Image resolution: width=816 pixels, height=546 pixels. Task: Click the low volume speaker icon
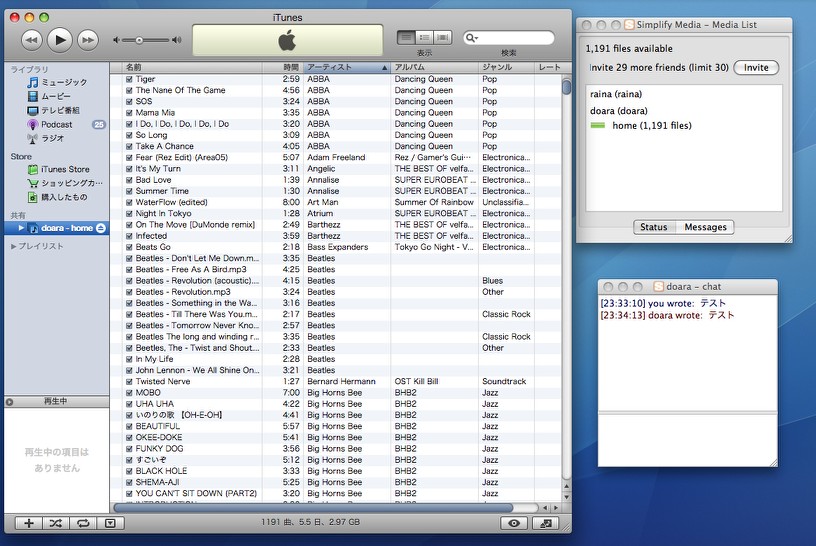(117, 40)
